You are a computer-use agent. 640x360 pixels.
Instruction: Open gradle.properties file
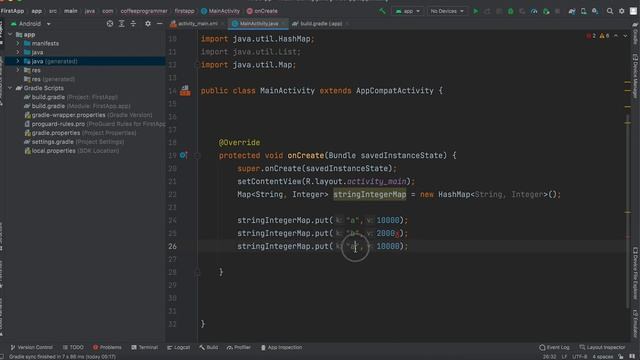80,133
